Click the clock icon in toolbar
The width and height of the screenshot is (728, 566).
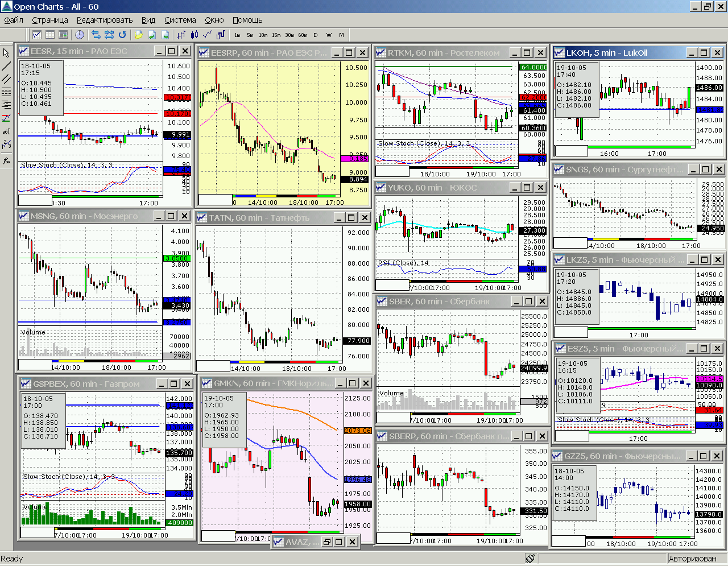[80, 35]
